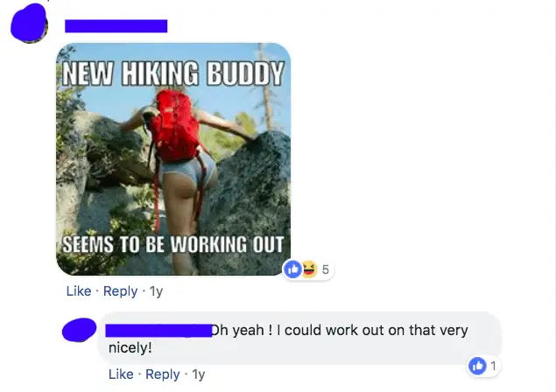Viewport: 556px width, 392px height.
Task: Click the red backpack in the meme photo
Action: [175, 125]
